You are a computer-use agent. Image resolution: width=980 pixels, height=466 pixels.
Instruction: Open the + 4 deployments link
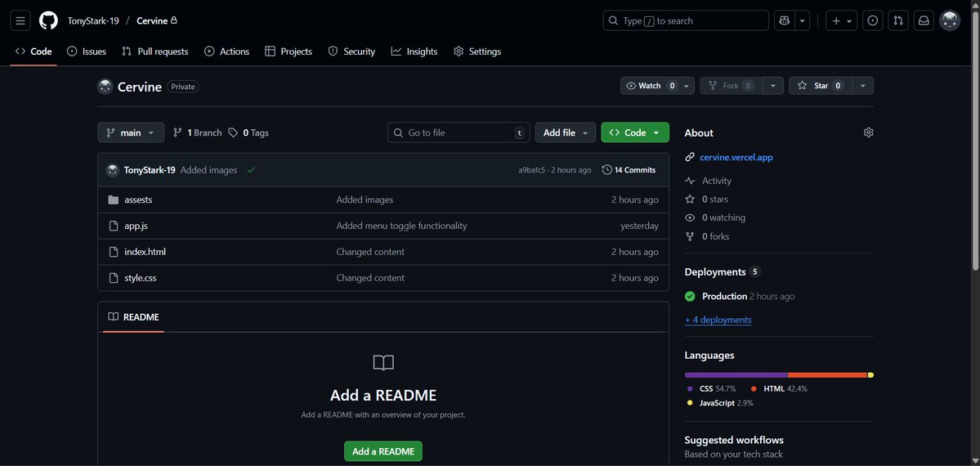(x=718, y=320)
